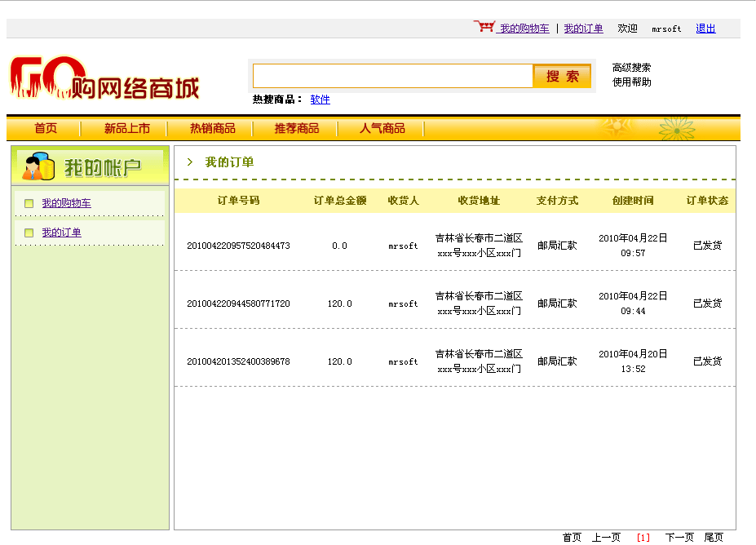Open 我的购物车 link in top bar

[x=524, y=29]
